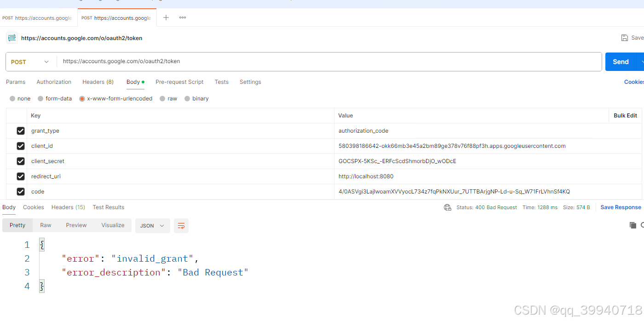Uncheck the client_secret parameter checkbox
Viewport: 644px width, 322px height.
pos(21,161)
